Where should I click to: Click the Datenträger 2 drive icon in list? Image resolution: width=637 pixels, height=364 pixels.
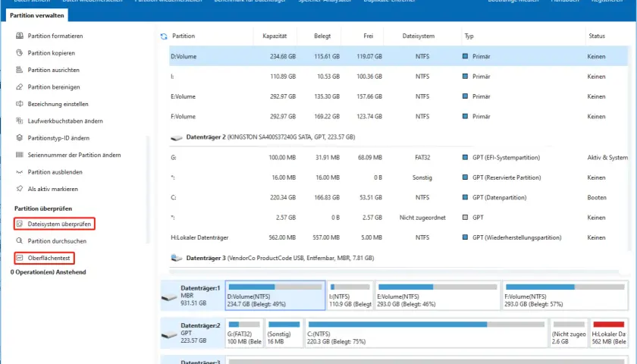tap(176, 138)
